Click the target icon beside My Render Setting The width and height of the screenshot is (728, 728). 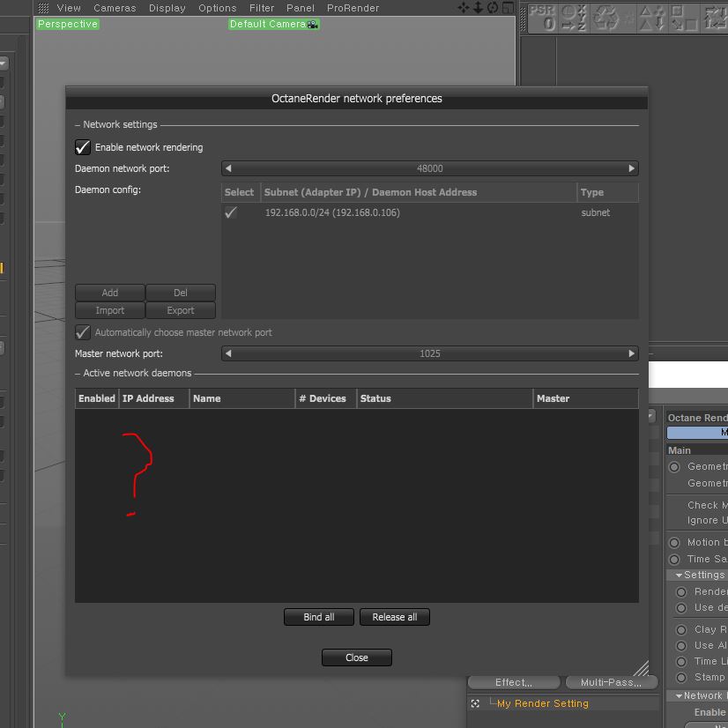click(475, 703)
